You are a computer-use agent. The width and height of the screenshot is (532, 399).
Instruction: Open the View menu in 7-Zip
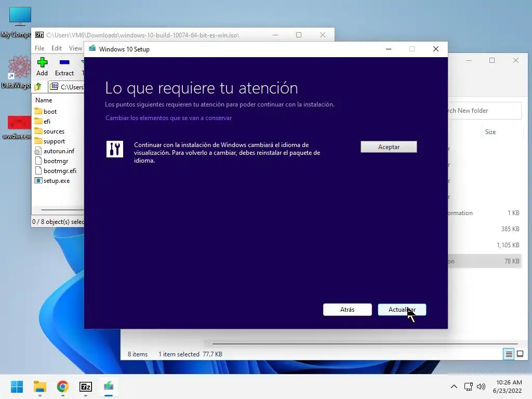coord(75,48)
